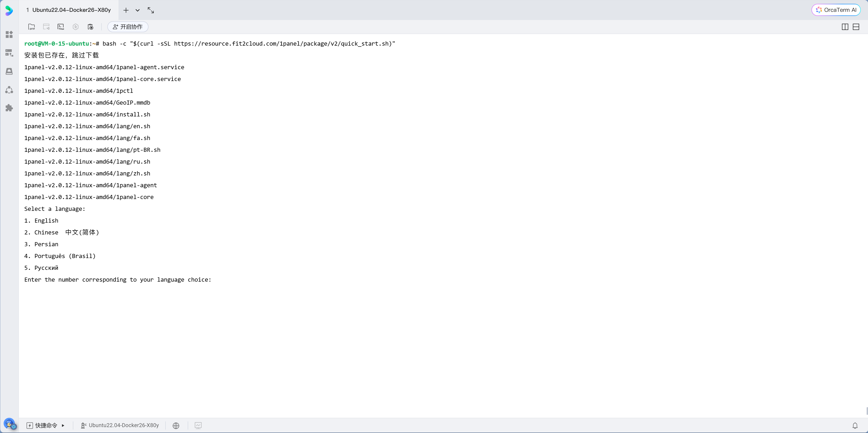868x433 pixels.
Task: Open the new-tab dropdown chevron
Action: [x=138, y=10]
